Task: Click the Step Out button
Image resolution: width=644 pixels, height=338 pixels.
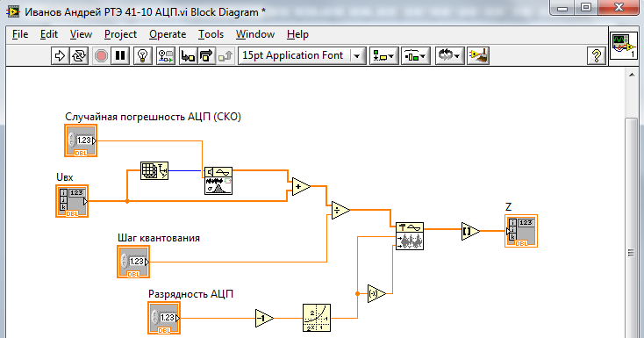Action: (225, 55)
